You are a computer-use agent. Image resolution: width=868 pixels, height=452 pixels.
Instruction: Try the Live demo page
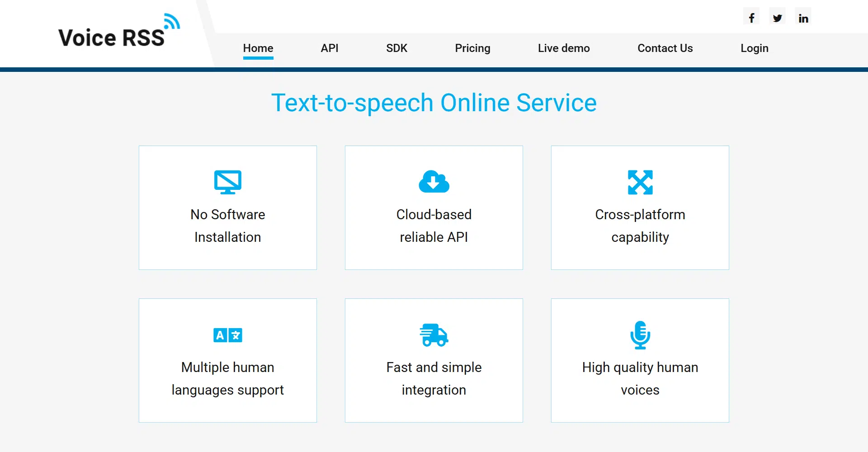[564, 48]
